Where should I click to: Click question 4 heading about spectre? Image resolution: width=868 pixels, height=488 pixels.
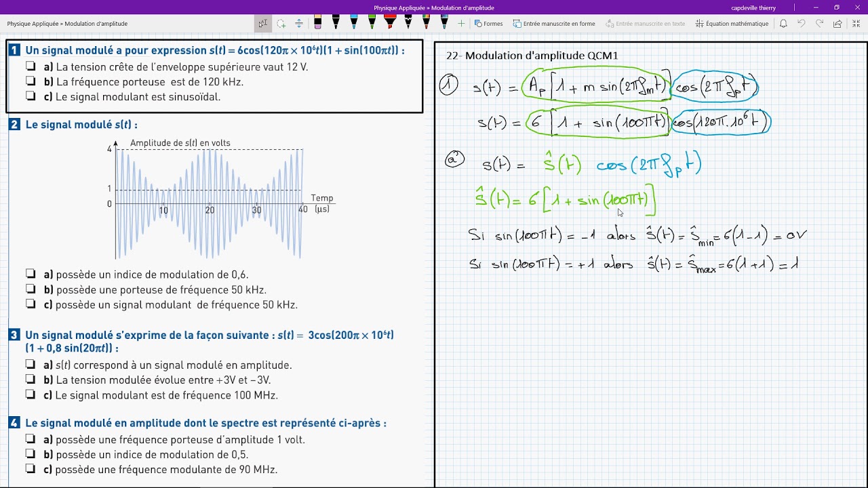click(x=205, y=423)
